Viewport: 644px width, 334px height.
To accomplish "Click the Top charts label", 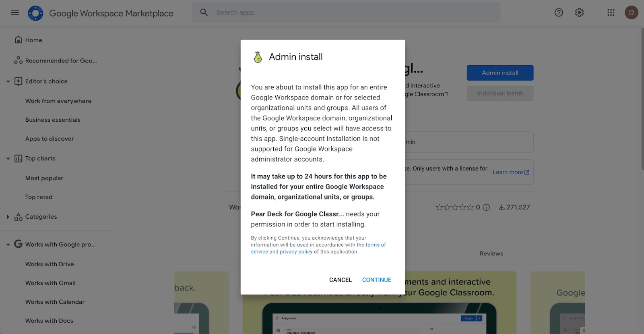I will 40,159.
